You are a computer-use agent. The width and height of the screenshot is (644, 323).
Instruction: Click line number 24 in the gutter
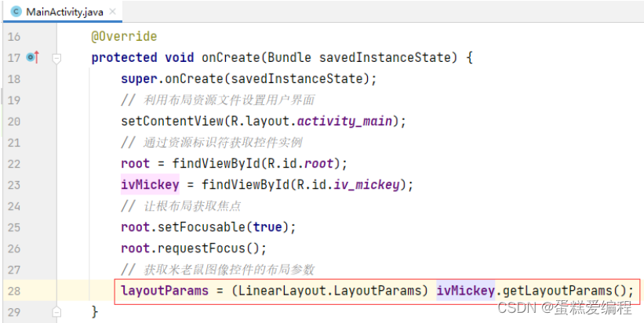pos(13,206)
